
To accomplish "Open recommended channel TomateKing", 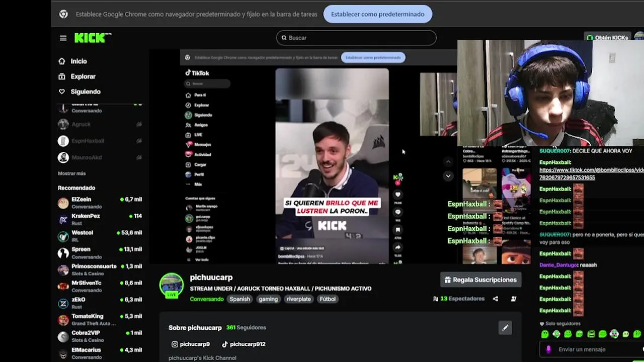I will pos(100,320).
